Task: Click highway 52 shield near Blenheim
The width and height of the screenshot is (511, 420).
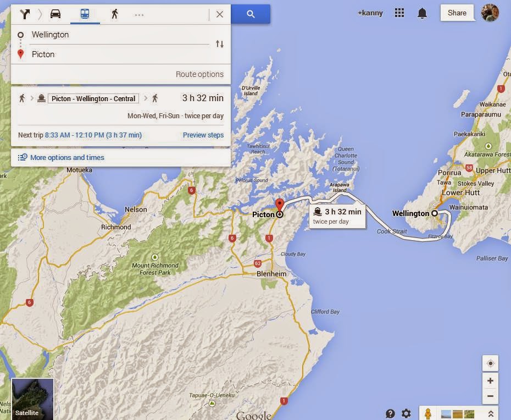Action: coord(258,263)
